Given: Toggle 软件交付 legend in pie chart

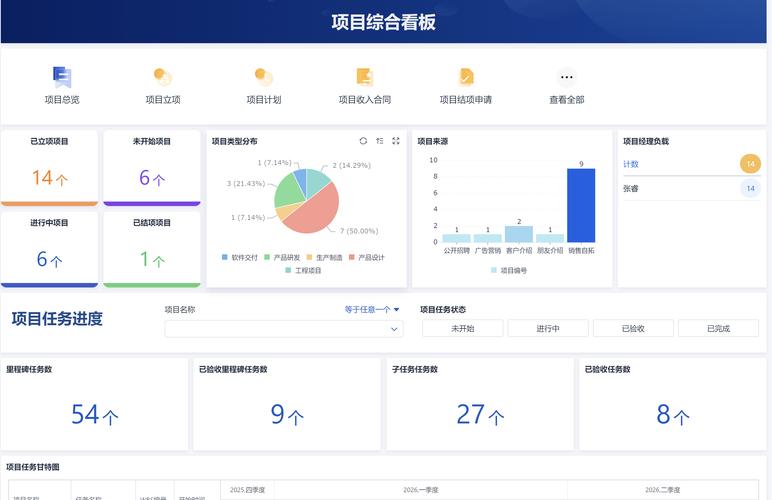Looking at the screenshot, I should point(240,257).
